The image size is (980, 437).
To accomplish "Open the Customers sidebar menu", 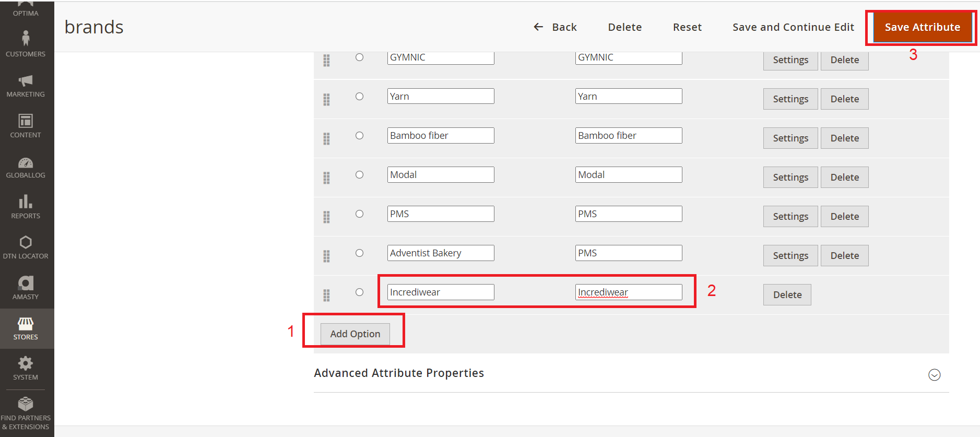I will click(26, 43).
